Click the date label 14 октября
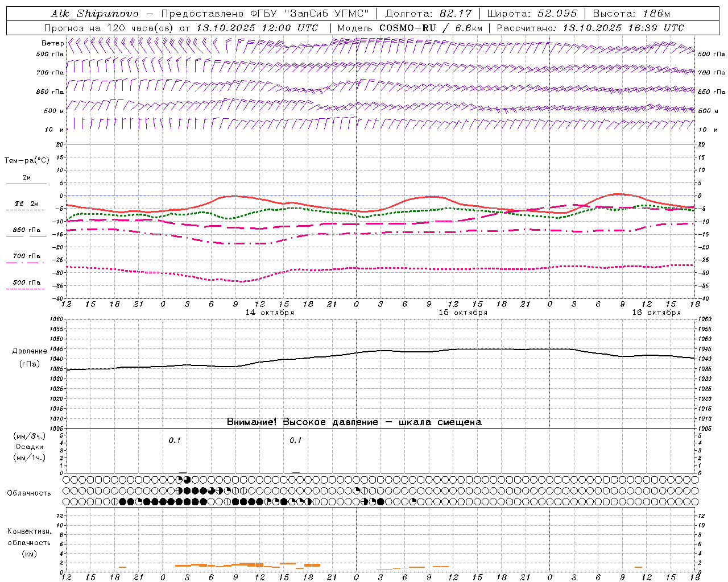728x582 pixels. [270, 313]
